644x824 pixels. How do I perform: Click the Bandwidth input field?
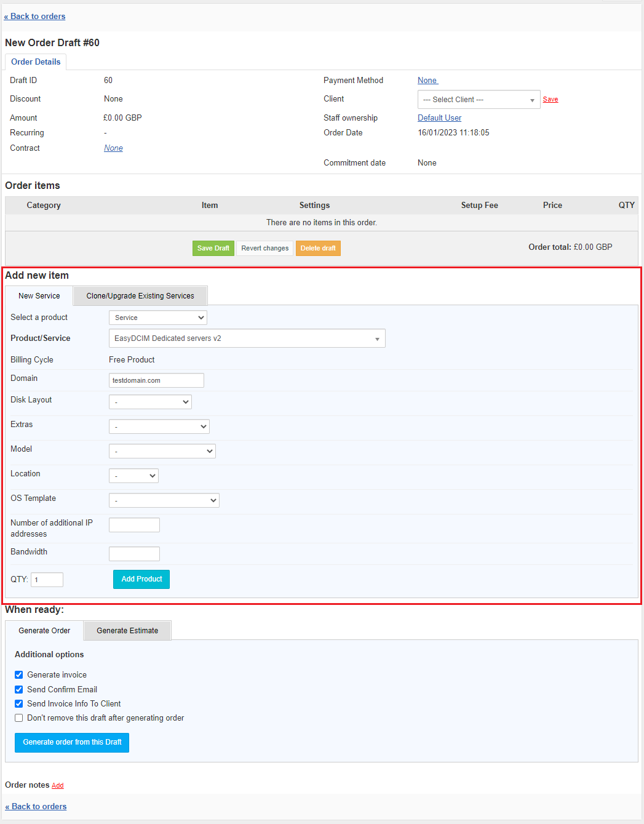(134, 554)
